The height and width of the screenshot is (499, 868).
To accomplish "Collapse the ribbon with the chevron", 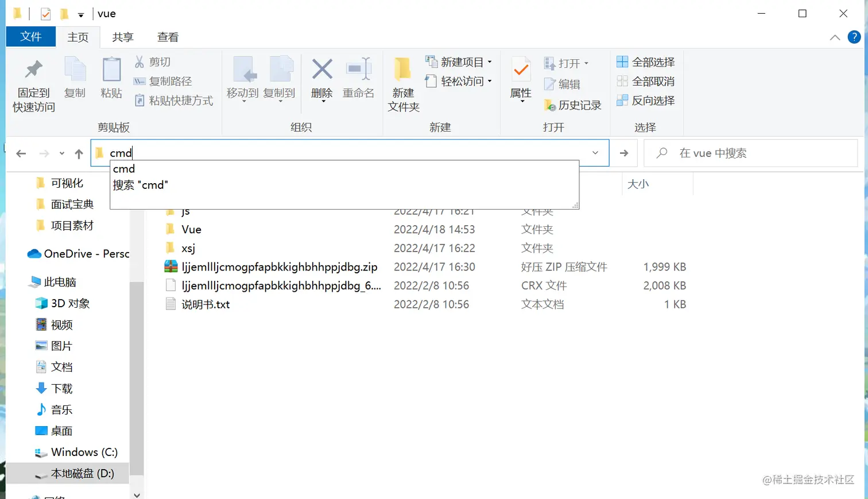I will [x=835, y=37].
